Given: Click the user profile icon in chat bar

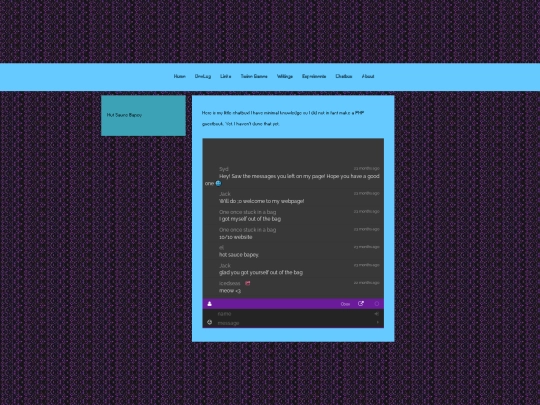Looking at the screenshot, I should click(x=209, y=304).
